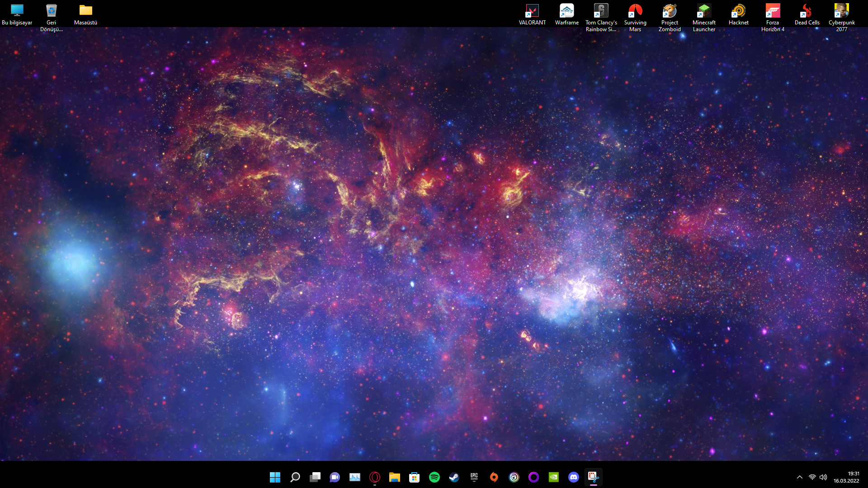Open the purple ring taskbar app
This screenshot has height=488, width=868.
[533, 477]
